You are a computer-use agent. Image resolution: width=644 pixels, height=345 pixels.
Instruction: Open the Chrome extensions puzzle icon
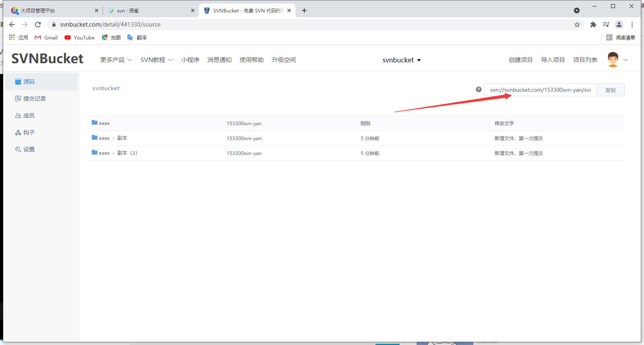click(x=593, y=25)
